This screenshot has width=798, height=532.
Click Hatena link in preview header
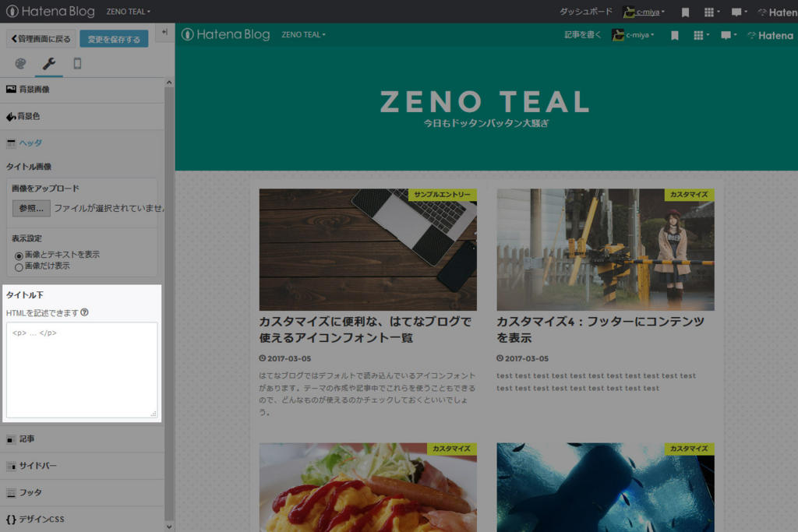pyautogui.click(x=771, y=36)
